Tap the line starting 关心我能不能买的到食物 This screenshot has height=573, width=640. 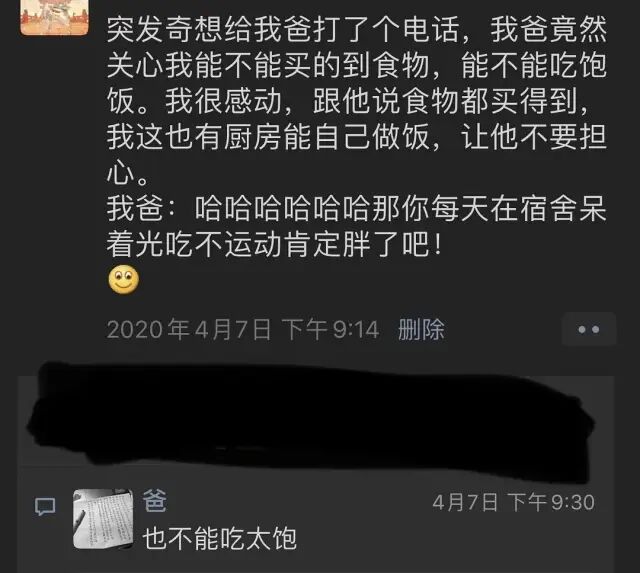pos(357,65)
